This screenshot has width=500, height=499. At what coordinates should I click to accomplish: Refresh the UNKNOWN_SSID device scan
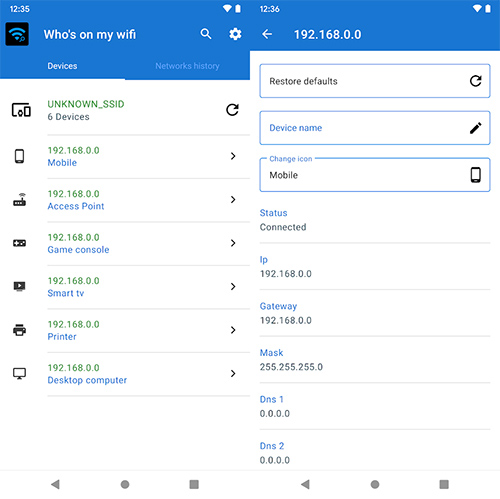(232, 110)
